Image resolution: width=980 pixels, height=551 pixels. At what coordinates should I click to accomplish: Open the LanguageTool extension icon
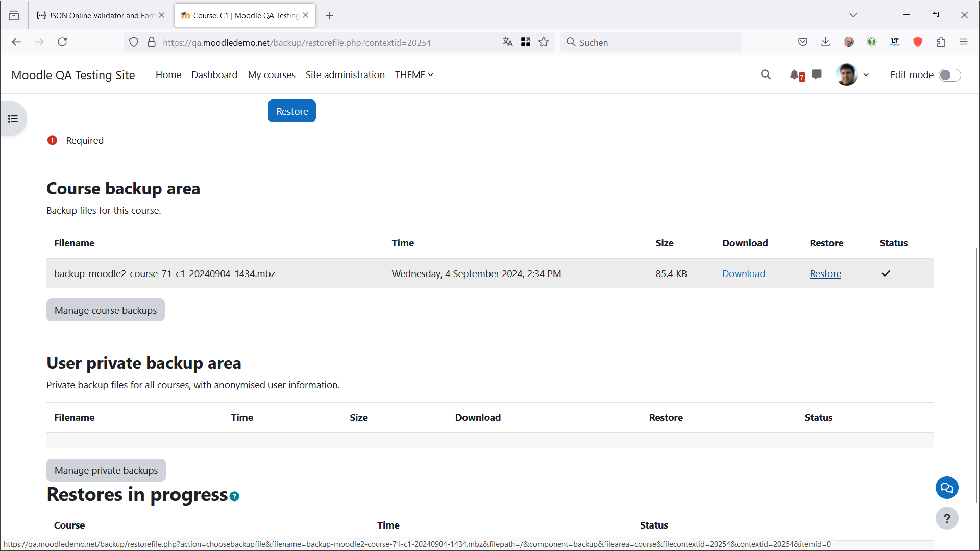895,42
